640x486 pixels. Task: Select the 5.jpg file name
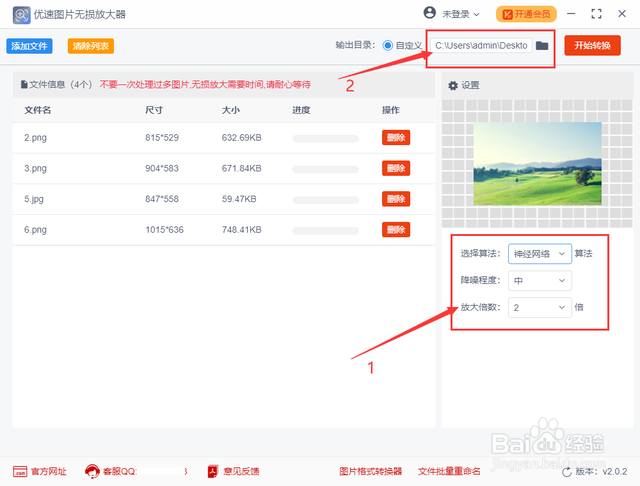coord(33,199)
